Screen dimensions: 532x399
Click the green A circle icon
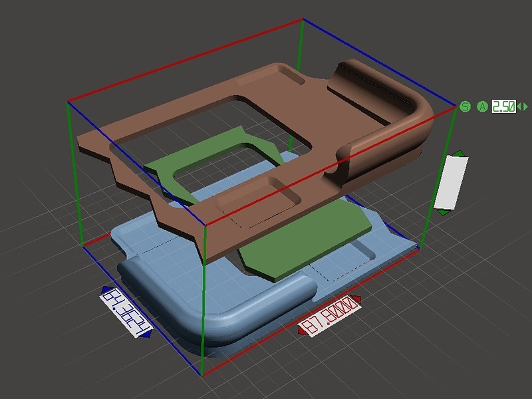point(482,106)
